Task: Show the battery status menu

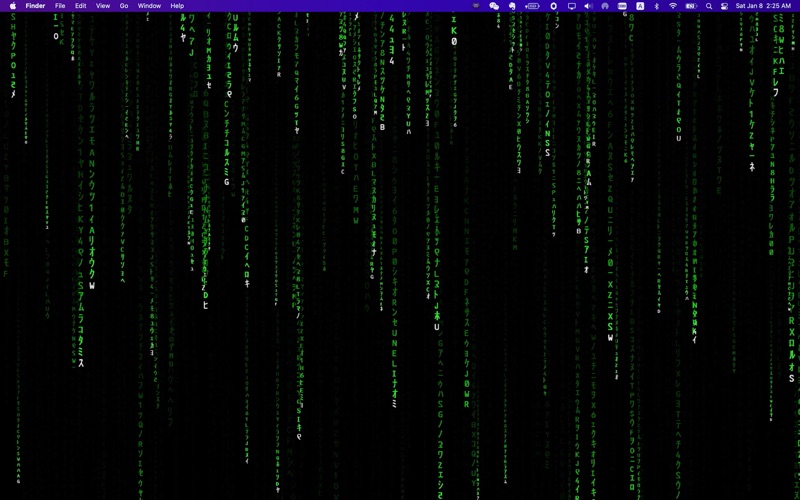Action: point(690,6)
